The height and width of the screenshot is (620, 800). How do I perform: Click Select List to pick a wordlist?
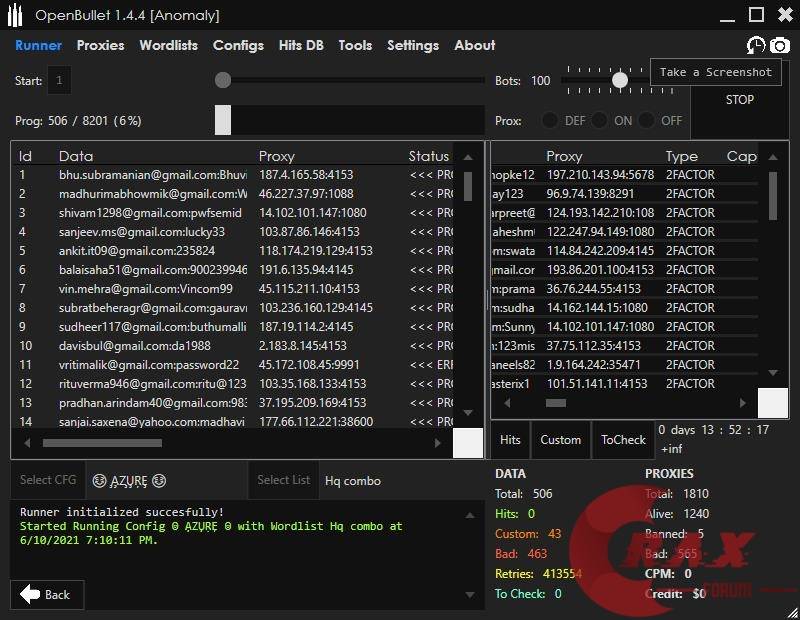283,480
